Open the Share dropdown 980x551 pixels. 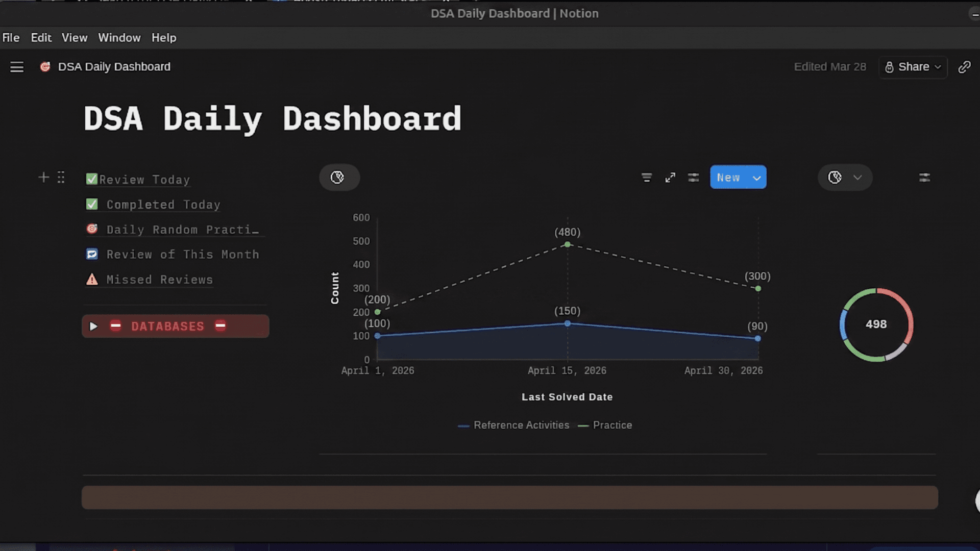(913, 67)
